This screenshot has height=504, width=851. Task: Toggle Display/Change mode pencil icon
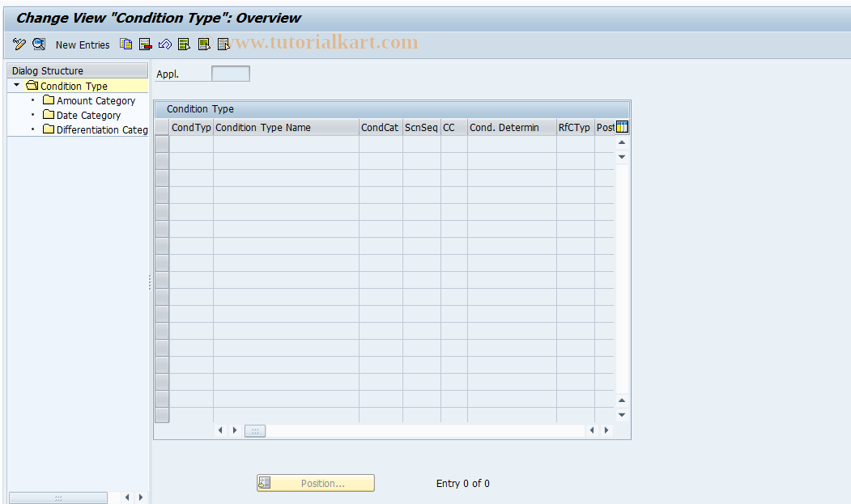(x=19, y=44)
